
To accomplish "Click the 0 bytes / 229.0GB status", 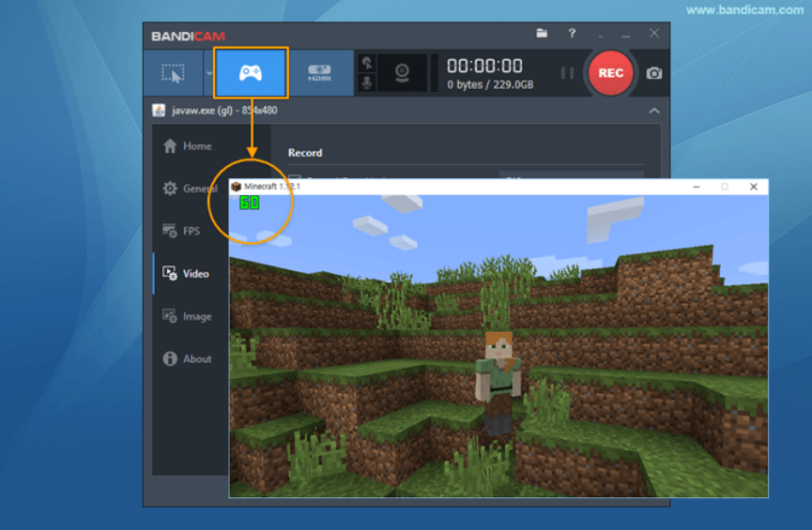I will pos(490,84).
